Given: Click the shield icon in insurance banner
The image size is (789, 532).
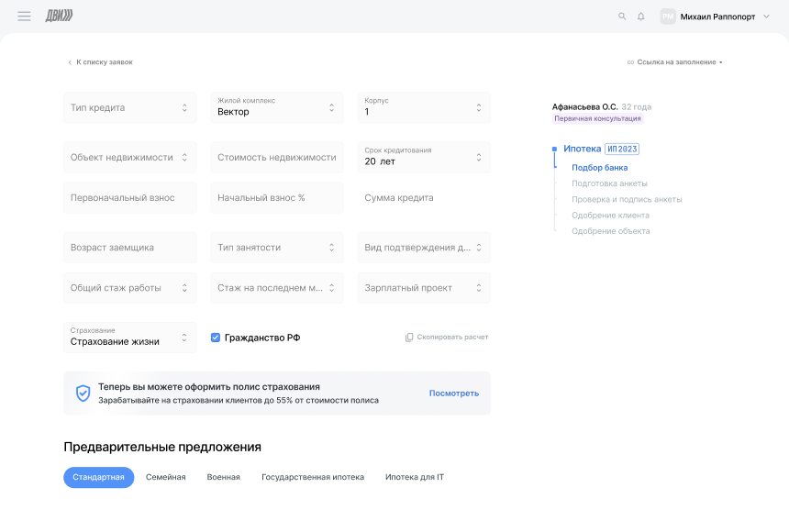Looking at the screenshot, I should (83, 393).
